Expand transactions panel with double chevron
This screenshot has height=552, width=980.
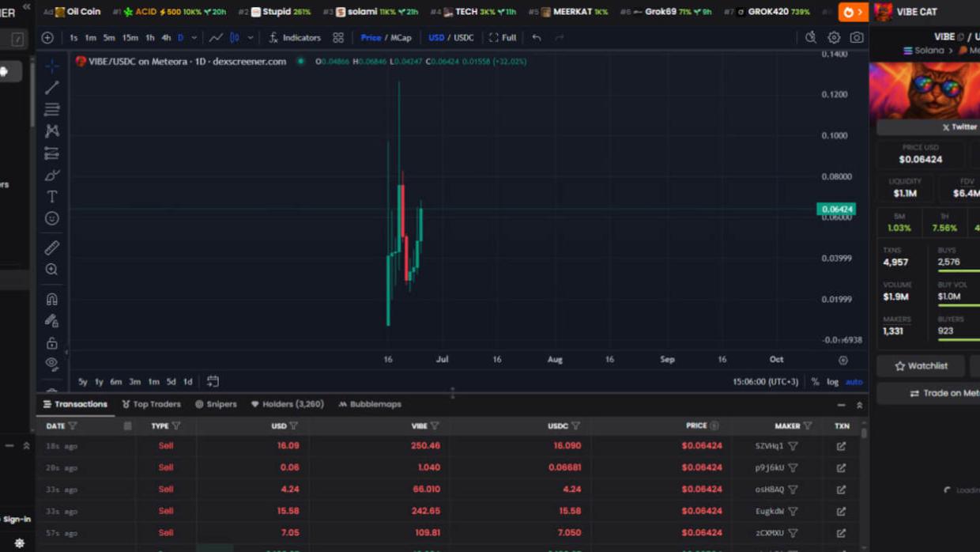859,405
